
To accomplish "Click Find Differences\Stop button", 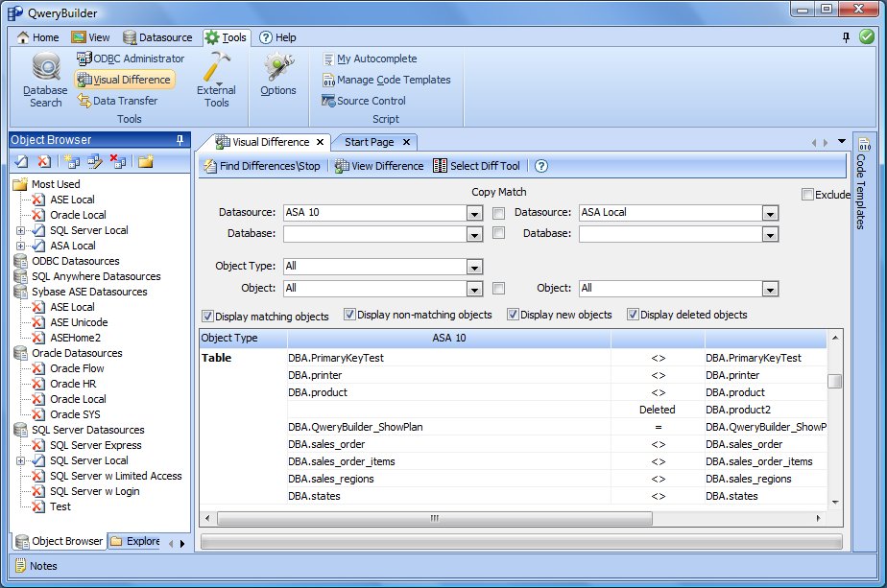I will click(262, 166).
